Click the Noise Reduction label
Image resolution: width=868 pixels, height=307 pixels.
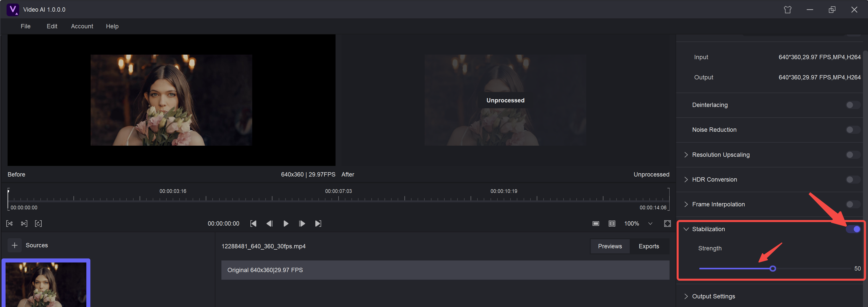714,130
